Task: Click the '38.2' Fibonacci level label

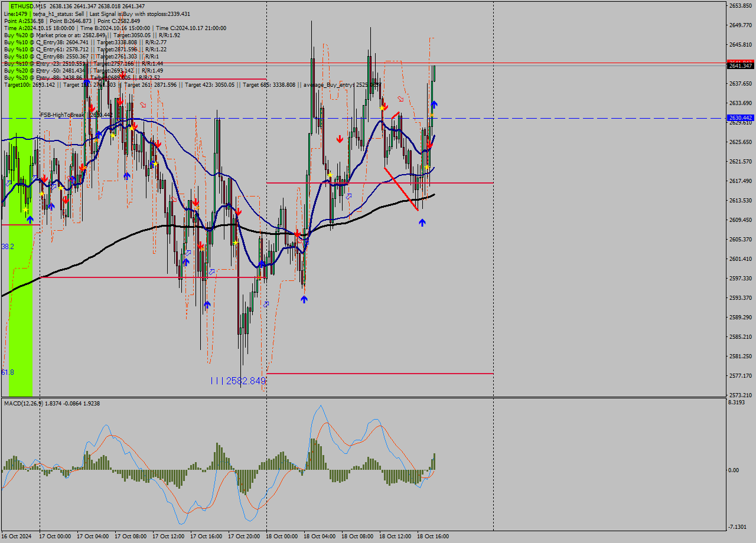Action: tap(8, 246)
